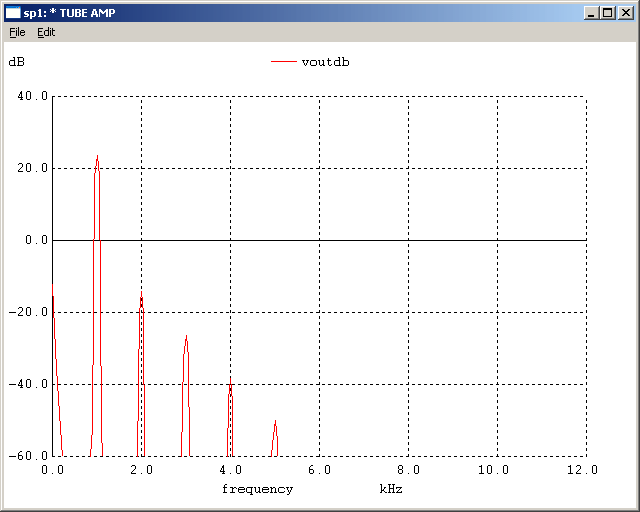This screenshot has width=640, height=512.
Task: Click the 2.0 x-axis value
Action: coord(142,470)
